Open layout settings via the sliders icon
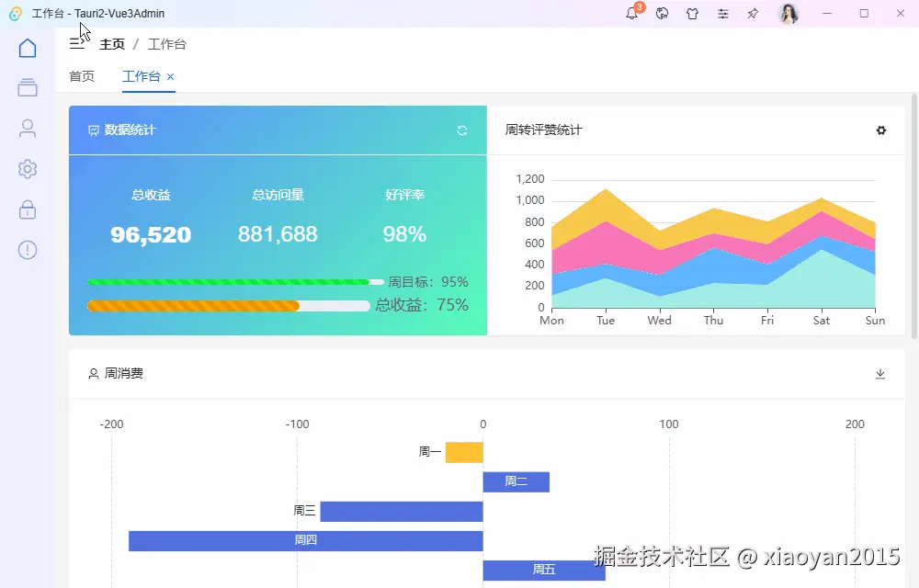919x588 pixels. pyautogui.click(x=722, y=14)
